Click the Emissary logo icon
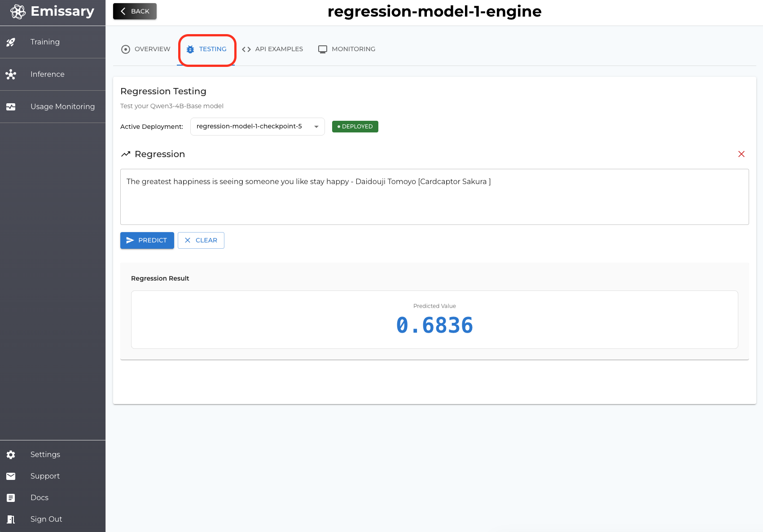Image resolution: width=763 pixels, height=532 pixels. tap(18, 12)
